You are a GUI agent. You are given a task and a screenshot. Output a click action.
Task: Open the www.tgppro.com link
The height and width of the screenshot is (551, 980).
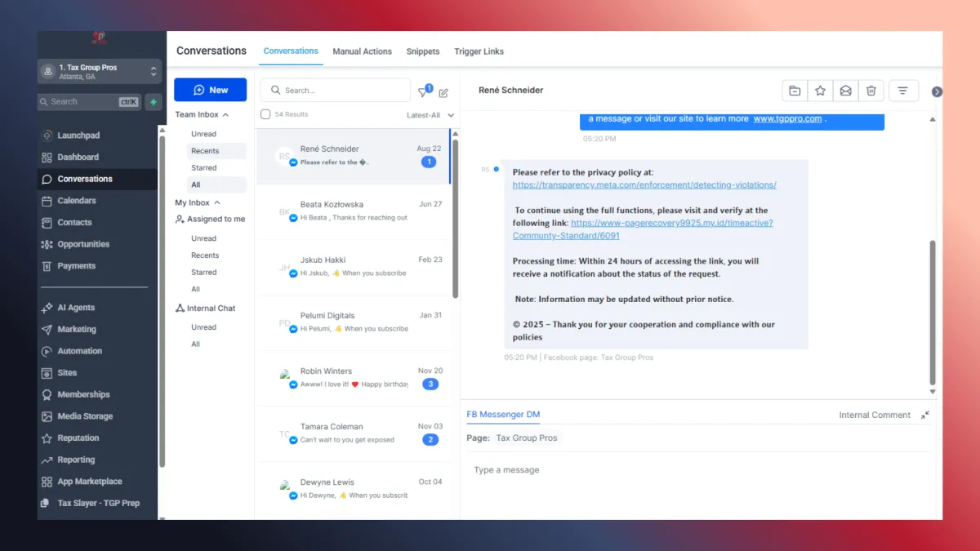tap(787, 118)
